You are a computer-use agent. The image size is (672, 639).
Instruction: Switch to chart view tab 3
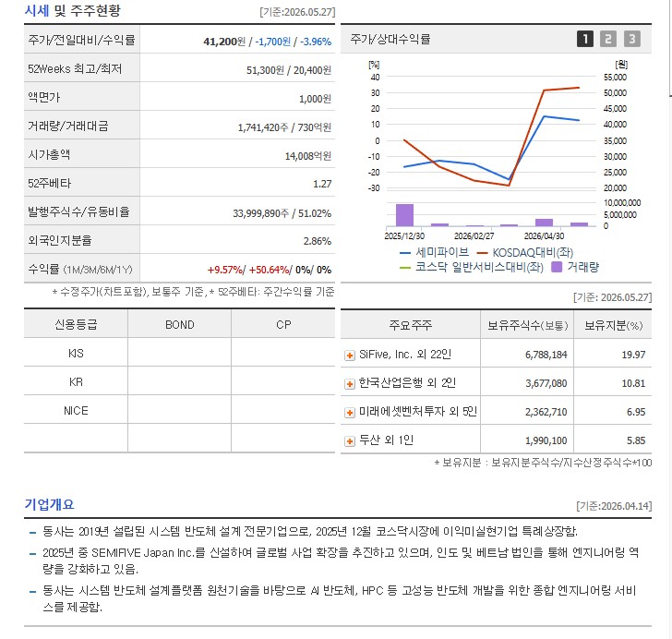click(631, 39)
